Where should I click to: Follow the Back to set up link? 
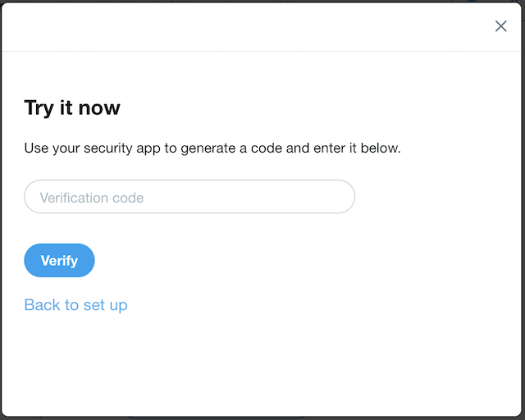click(75, 305)
